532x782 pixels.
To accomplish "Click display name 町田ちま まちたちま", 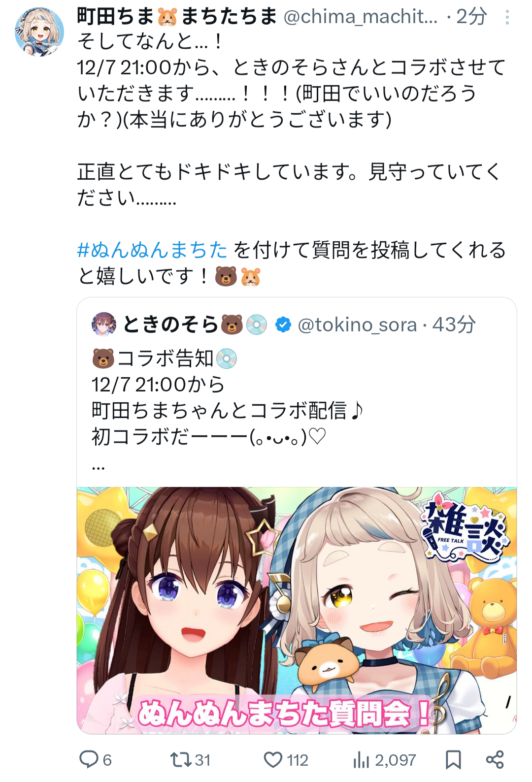I will click(177, 17).
